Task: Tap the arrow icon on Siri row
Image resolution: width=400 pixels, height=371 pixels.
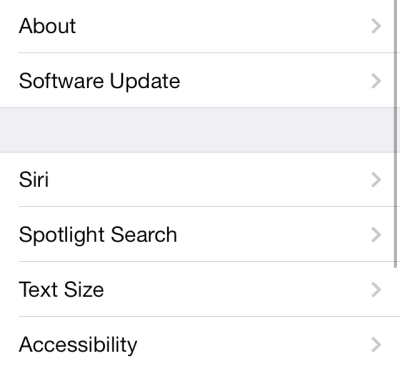Action: tap(376, 180)
